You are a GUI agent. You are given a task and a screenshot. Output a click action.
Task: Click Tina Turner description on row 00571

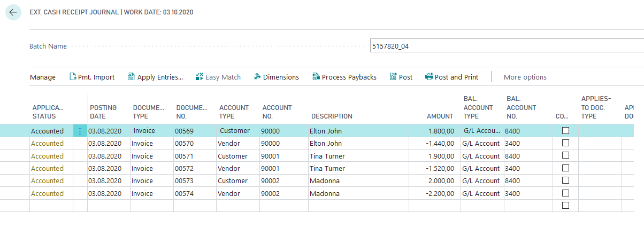click(x=327, y=156)
